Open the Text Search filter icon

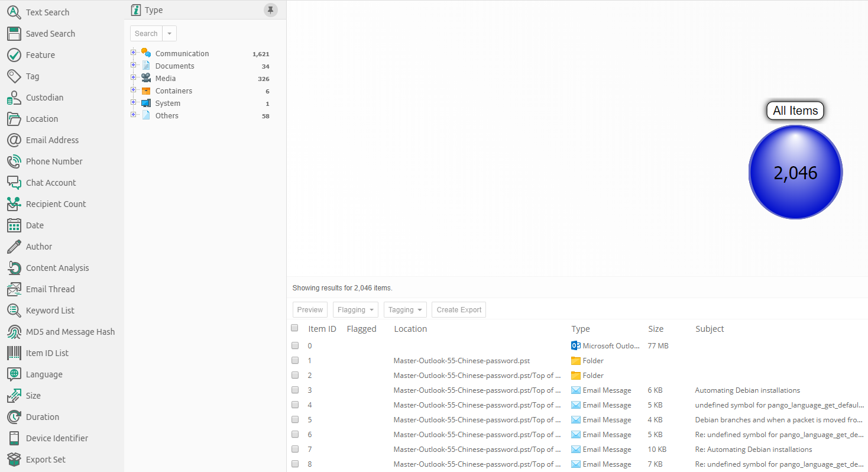14,12
